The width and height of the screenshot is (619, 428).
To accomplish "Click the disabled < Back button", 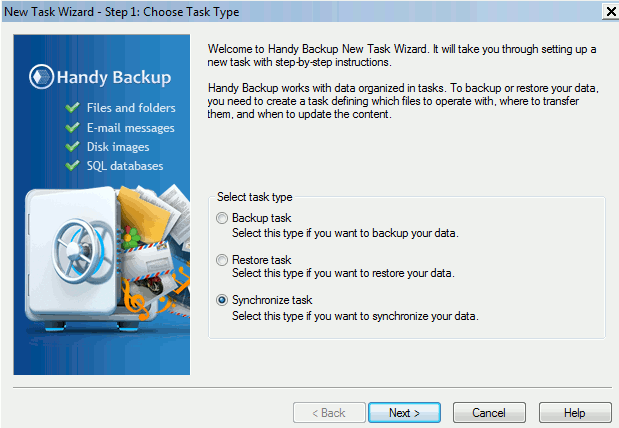I will tap(329, 413).
